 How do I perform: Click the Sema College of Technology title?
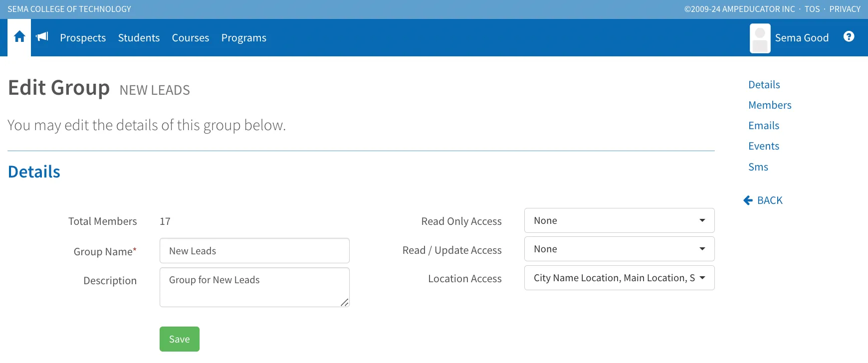pyautogui.click(x=69, y=9)
